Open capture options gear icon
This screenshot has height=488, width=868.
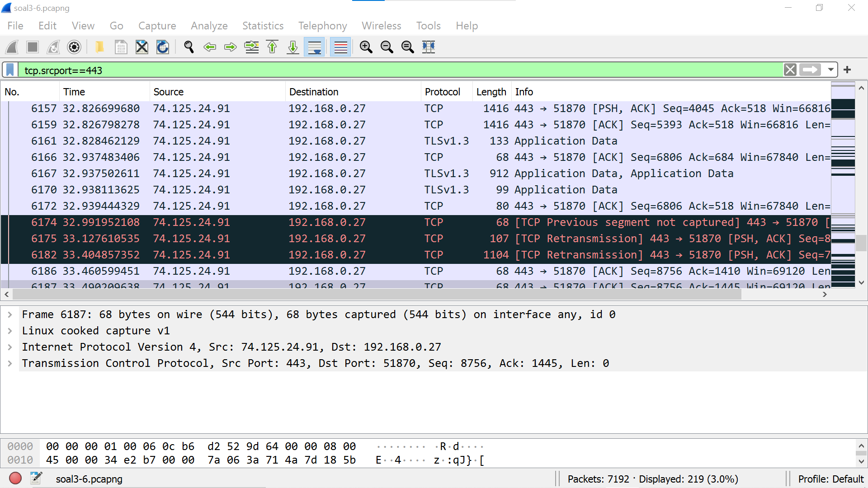[74, 47]
